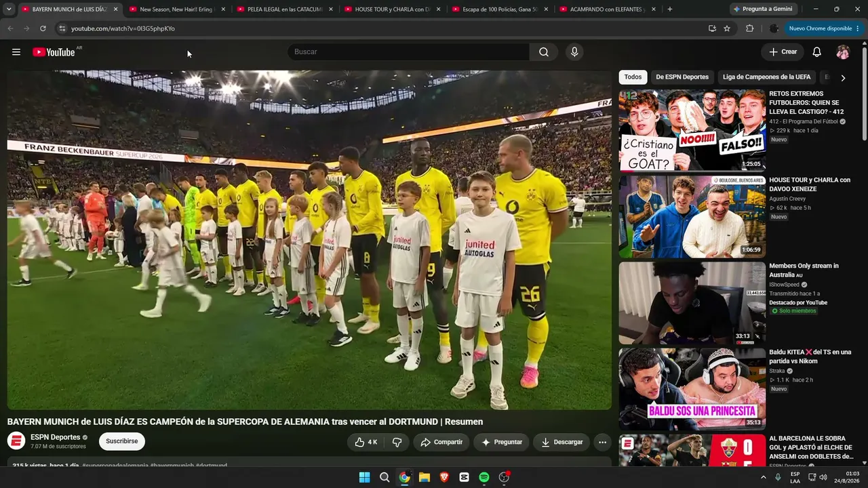Open the account avatar menu
Screen dimensions: 868x488
843,52
